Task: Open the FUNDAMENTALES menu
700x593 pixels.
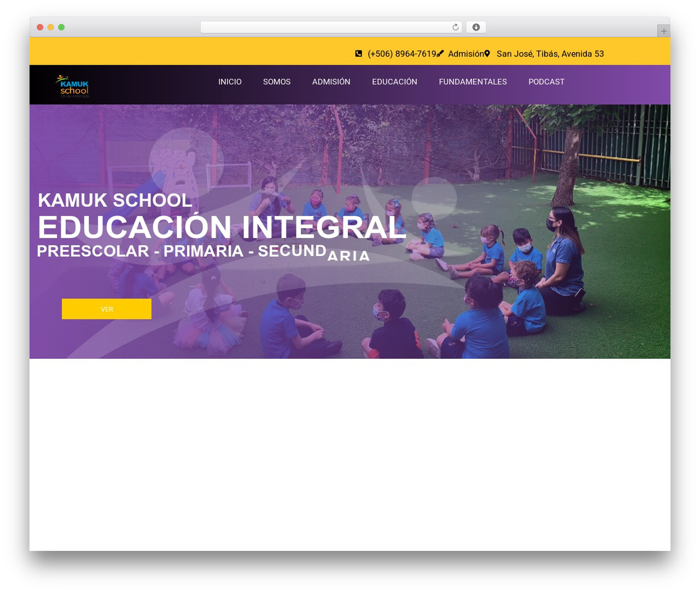Action: tap(472, 82)
